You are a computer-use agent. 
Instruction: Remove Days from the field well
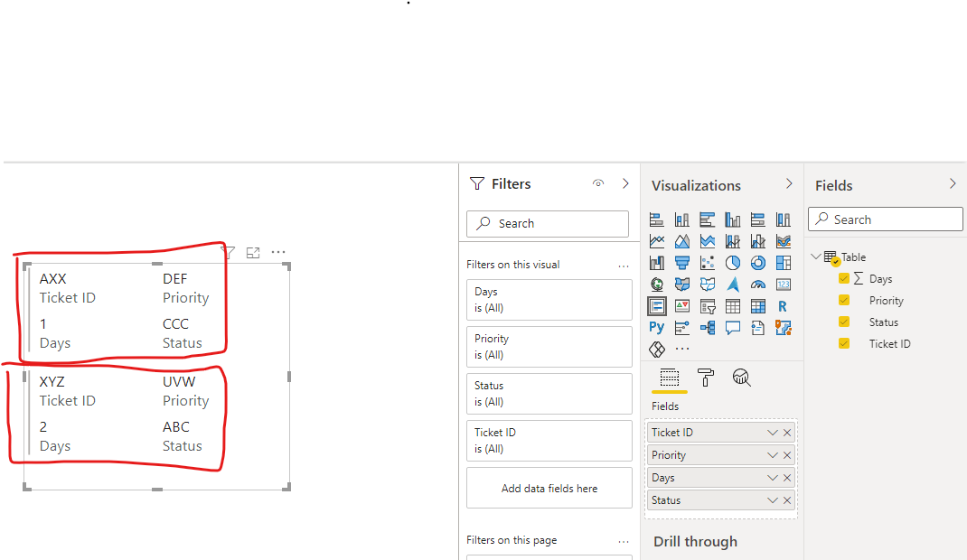tap(787, 478)
